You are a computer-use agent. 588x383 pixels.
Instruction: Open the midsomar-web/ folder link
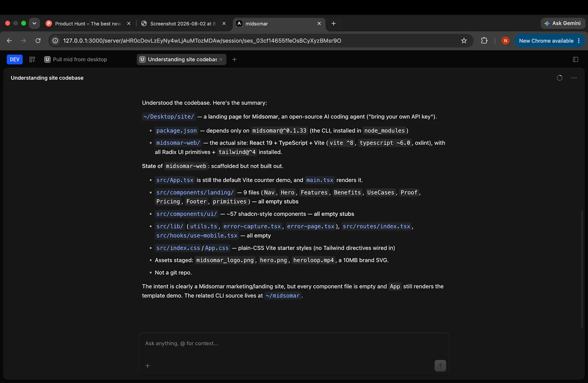[x=178, y=143]
